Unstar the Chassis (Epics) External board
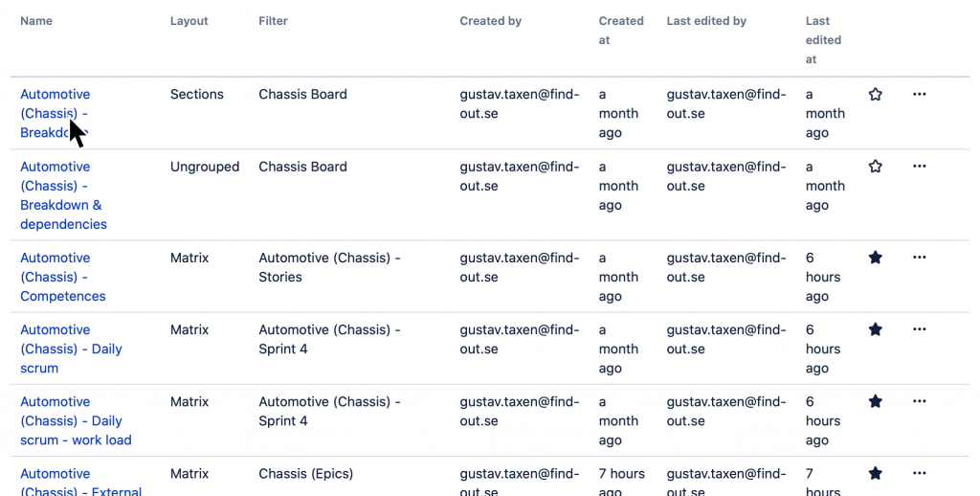 coord(875,473)
